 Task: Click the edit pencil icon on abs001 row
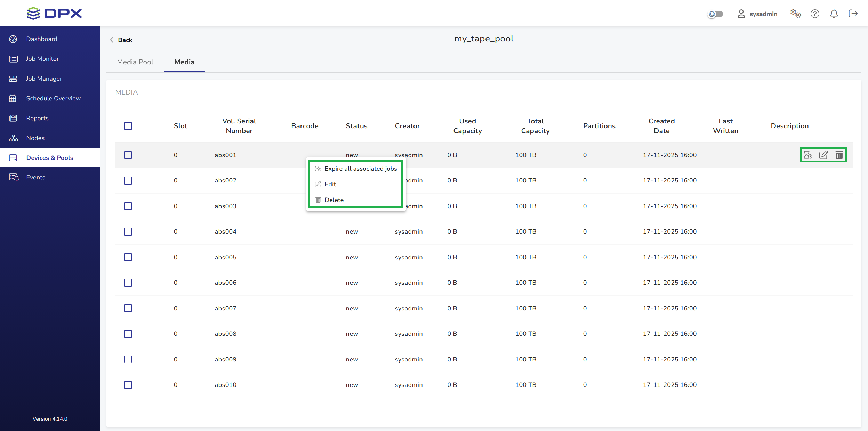click(x=823, y=155)
